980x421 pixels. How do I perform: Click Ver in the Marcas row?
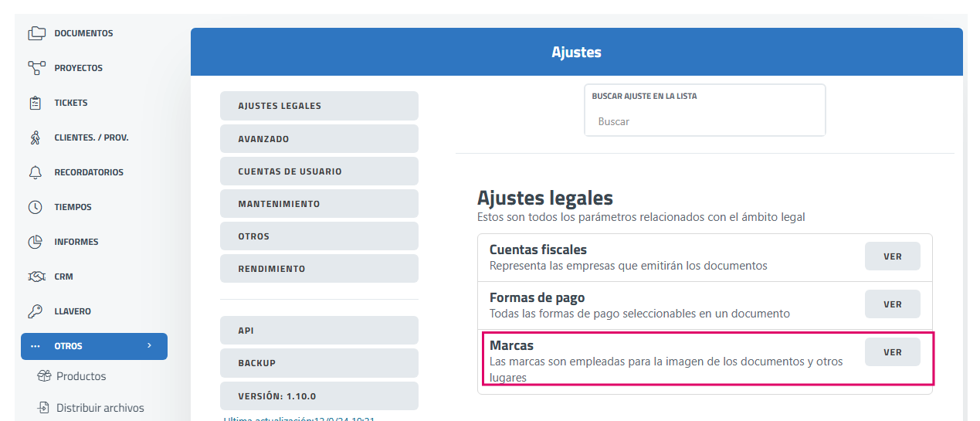892,352
